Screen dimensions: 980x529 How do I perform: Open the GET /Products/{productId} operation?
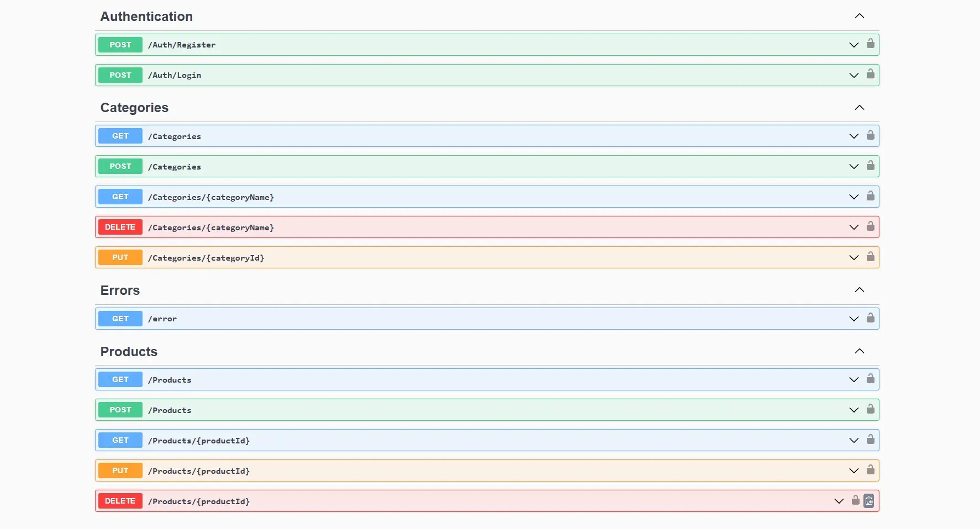(x=487, y=440)
